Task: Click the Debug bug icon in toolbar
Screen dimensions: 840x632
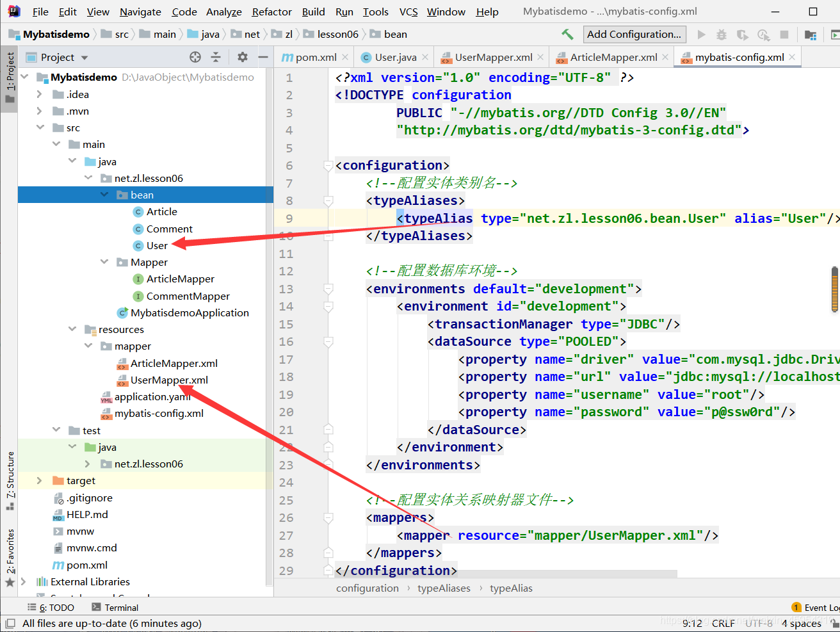Action: (x=722, y=35)
